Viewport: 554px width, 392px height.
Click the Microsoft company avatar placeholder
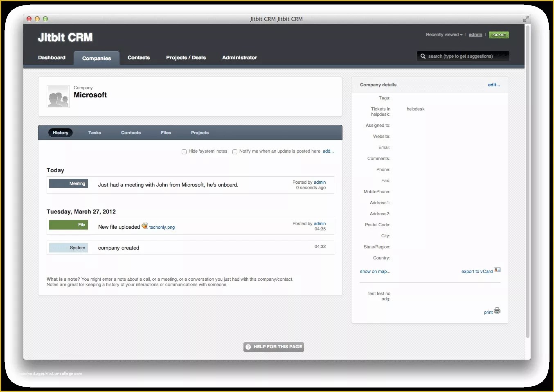(x=58, y=97)
